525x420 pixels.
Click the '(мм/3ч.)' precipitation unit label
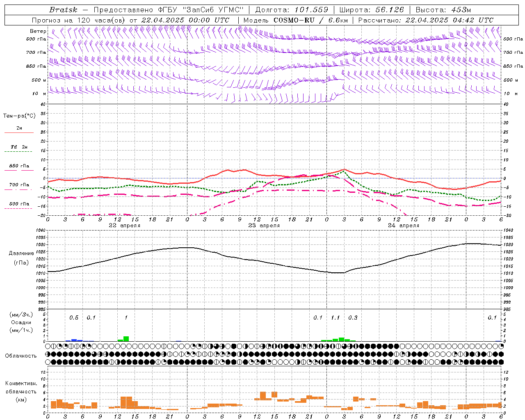[x=21, y=315]
